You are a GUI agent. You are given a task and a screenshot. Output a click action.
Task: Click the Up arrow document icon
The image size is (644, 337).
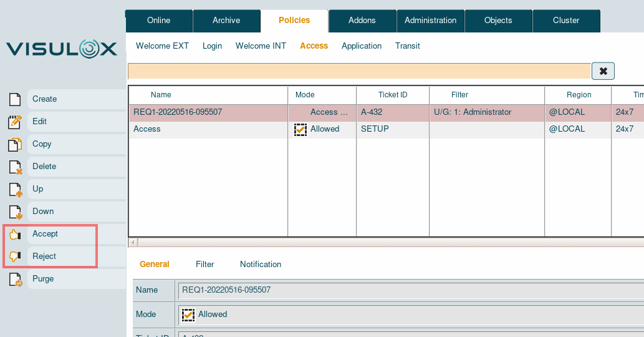15,189
